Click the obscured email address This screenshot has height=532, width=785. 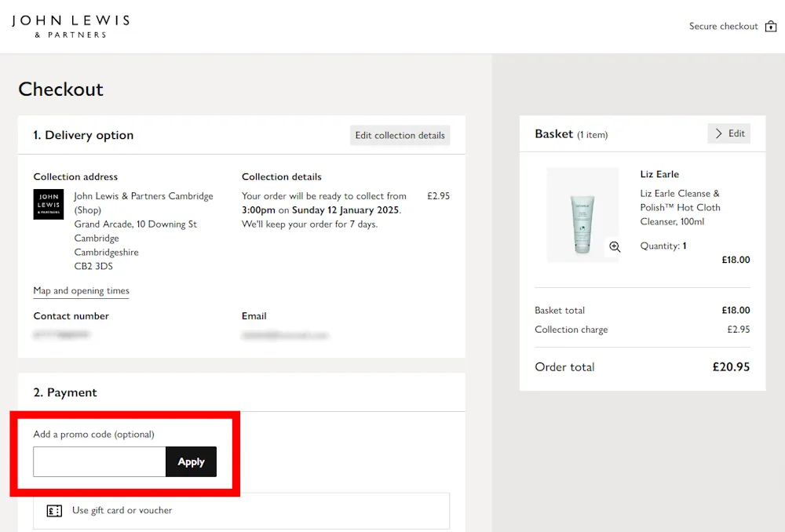point(283,333)
